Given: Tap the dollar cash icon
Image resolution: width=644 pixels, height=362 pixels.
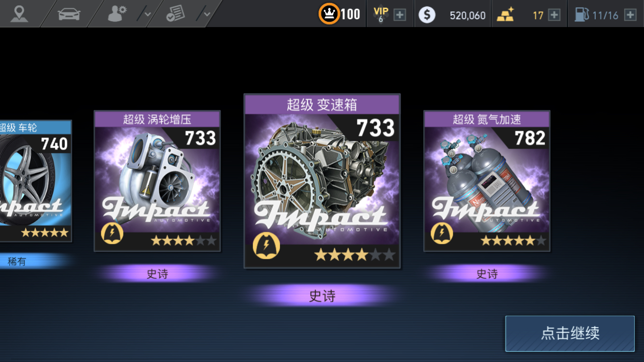Looking at the screenshot, I should pyautogui.click(x=427, y=15).
